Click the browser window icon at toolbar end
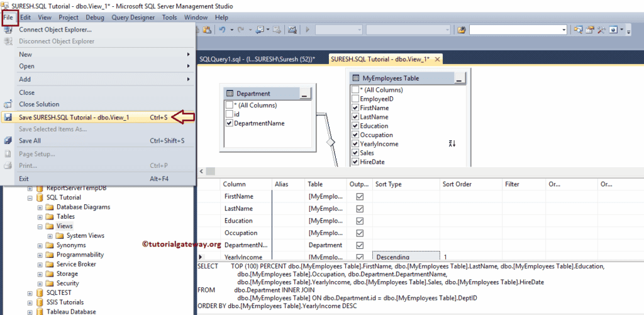Image resolution: width=644 pixels, height=315 pixels. [x=613, y=30]
